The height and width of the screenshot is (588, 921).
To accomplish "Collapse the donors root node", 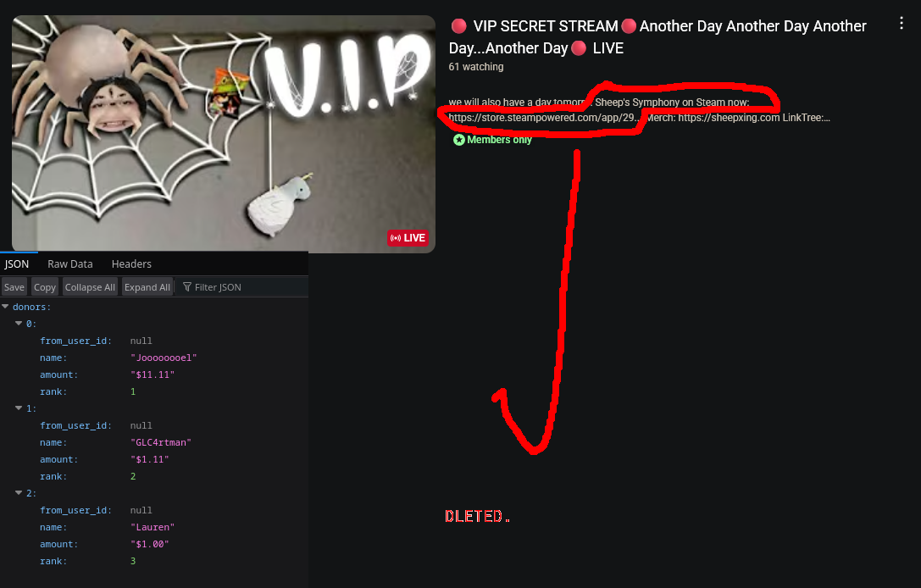I will 5,307.
